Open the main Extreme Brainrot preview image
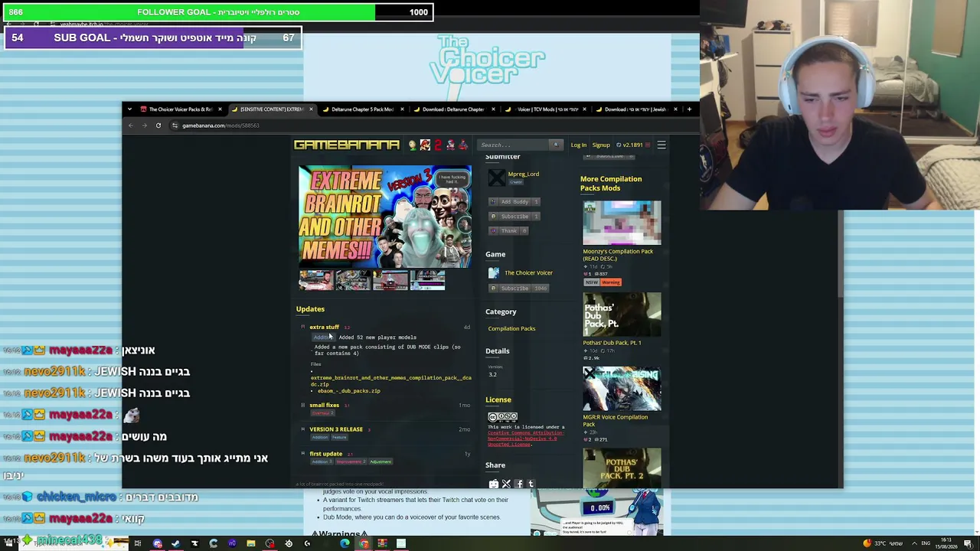This screenshot has height=551, width=980. (x=385, y=217)
